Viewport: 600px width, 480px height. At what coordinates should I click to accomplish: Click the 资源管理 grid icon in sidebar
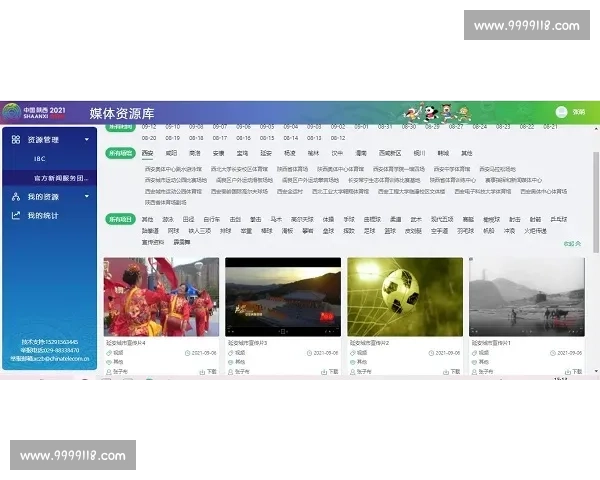pos(16,139)
